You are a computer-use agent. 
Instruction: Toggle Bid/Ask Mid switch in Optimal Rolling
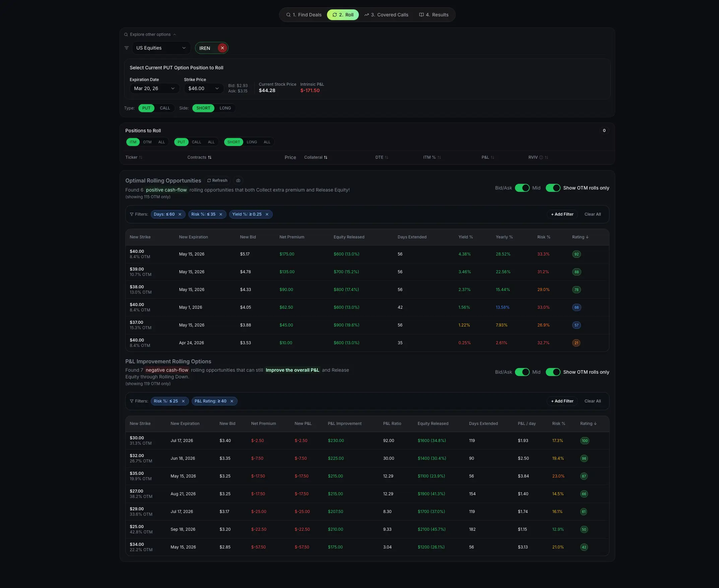[522, 188]
